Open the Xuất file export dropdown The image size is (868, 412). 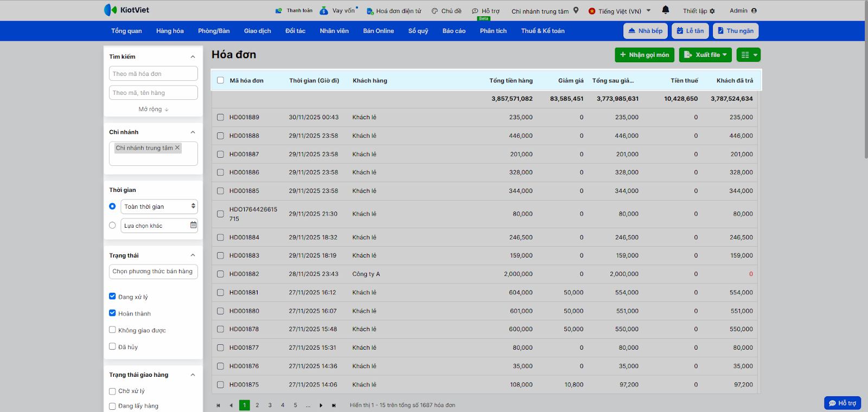[705, 55]
